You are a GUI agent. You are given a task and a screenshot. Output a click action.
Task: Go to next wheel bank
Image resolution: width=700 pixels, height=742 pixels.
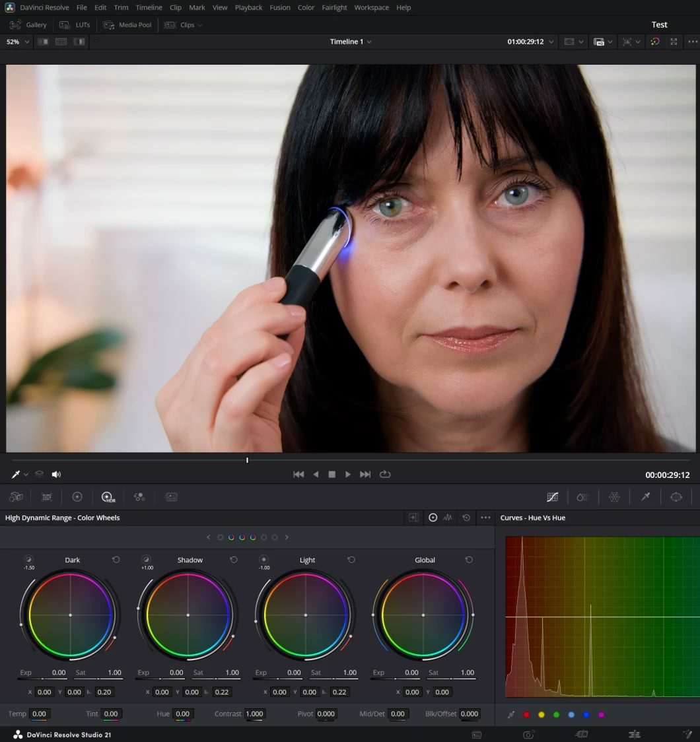pyautogui.click(x=287, y=537)
